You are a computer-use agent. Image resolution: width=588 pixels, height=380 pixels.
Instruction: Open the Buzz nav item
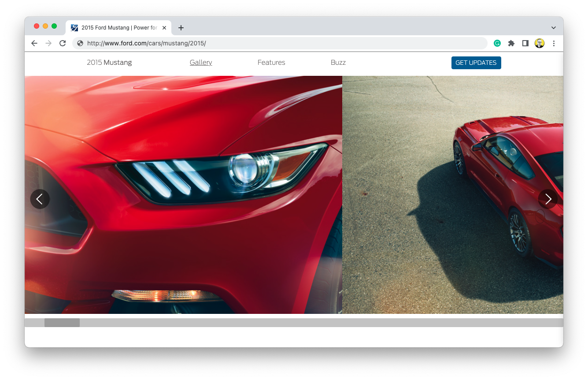(x=338, y=63)
